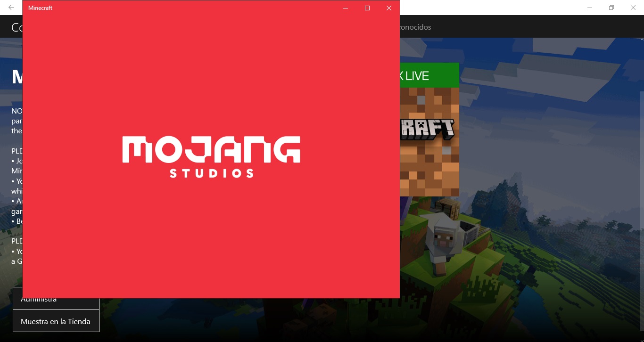644x342 pixels.
Task: Close the background store window
Action: coord(633,8)
